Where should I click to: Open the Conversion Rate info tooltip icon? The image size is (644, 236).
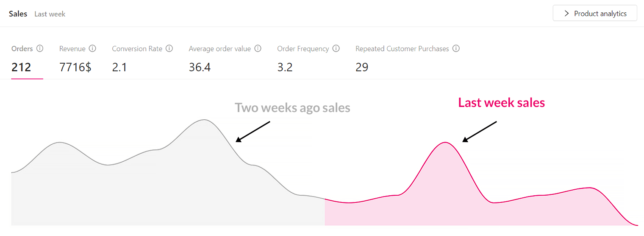169,48
